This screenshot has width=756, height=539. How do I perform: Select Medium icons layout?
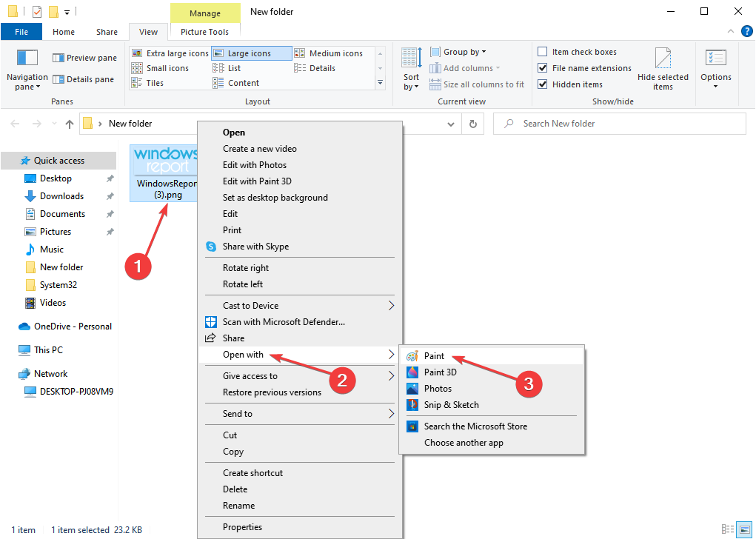pyautogui.click(x=329, y=53)
